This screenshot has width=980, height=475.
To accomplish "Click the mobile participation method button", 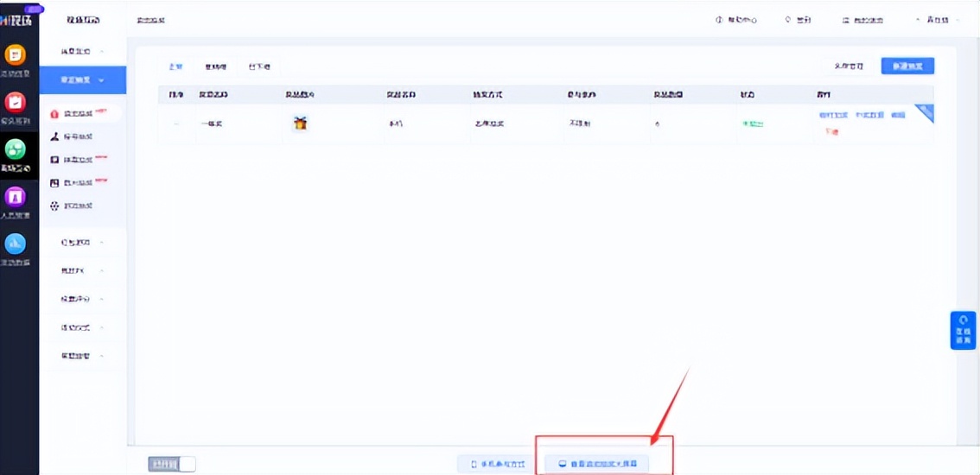I will [x=497, y=464].
